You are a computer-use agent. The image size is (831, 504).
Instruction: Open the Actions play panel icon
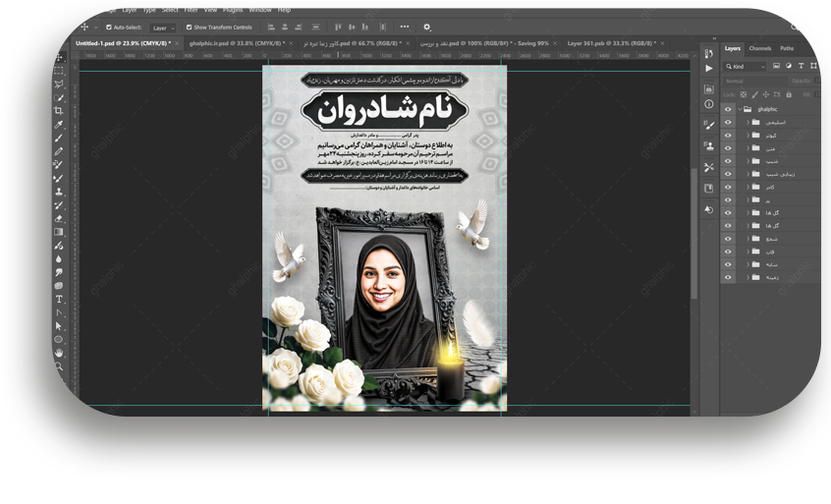[x=709, y=69]
